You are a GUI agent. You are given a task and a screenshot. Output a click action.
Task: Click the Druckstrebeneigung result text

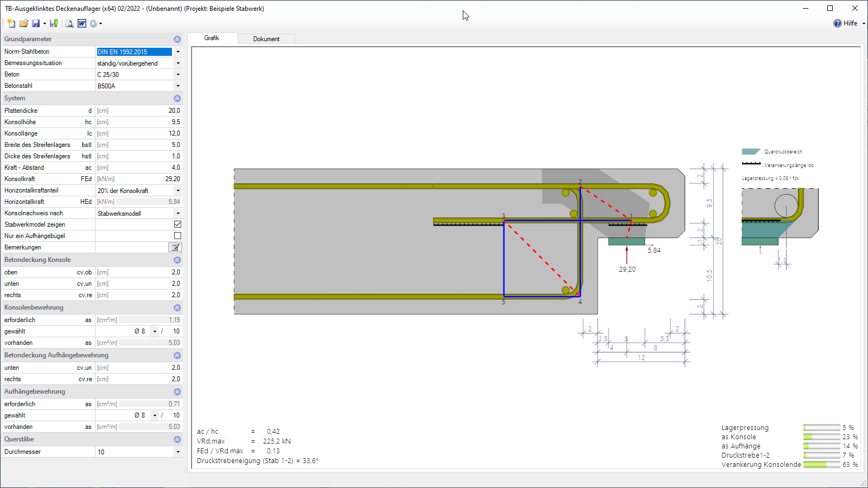pyautogui.click(x=258, y=461)
